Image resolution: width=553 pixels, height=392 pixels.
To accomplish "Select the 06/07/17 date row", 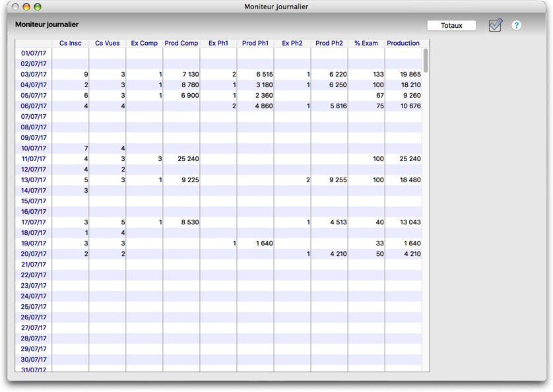I will (x=218, y=106).
